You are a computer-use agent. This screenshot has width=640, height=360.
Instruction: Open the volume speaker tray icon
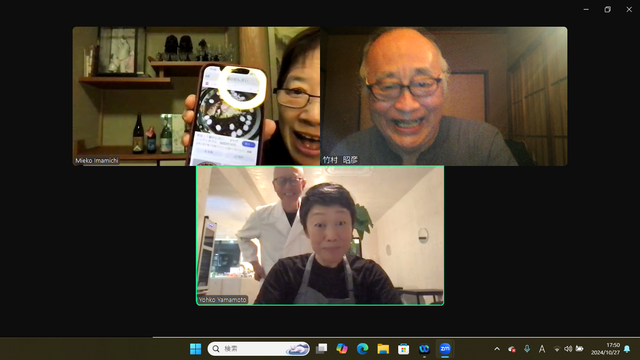pyautogui.click(x=568, y=349)
